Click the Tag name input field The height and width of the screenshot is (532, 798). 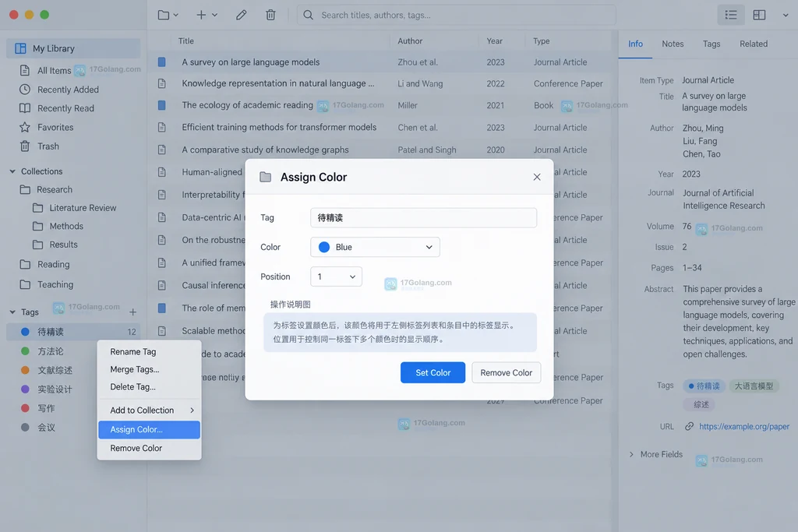point(423,217)
